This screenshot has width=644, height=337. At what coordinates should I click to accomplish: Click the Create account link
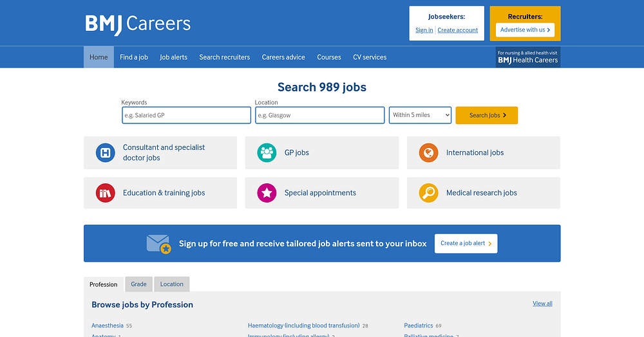[457, 30]
